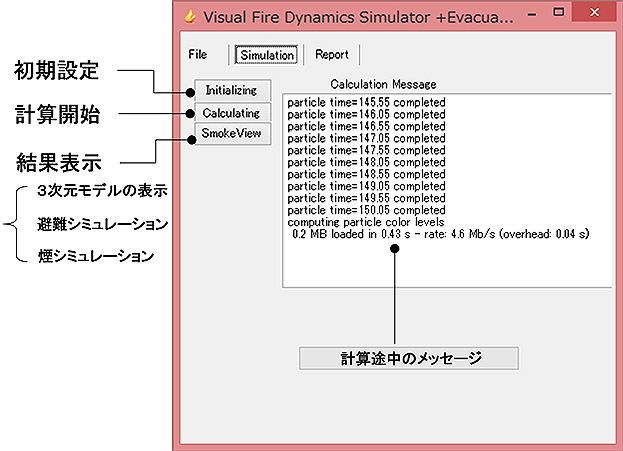This screenshot has width=623, height=451.
Task: Select the line 'particle time=148.55 completed'
Action: pos(366,174)
